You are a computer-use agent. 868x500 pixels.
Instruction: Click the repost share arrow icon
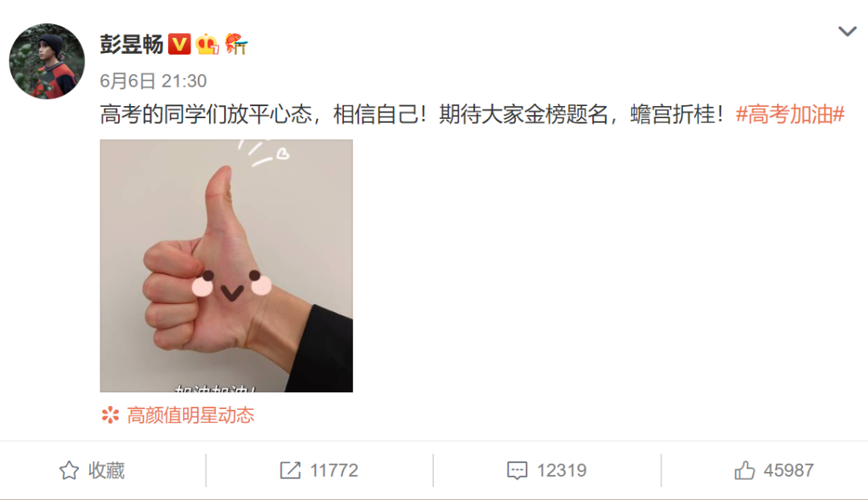[x=290, y=470]
